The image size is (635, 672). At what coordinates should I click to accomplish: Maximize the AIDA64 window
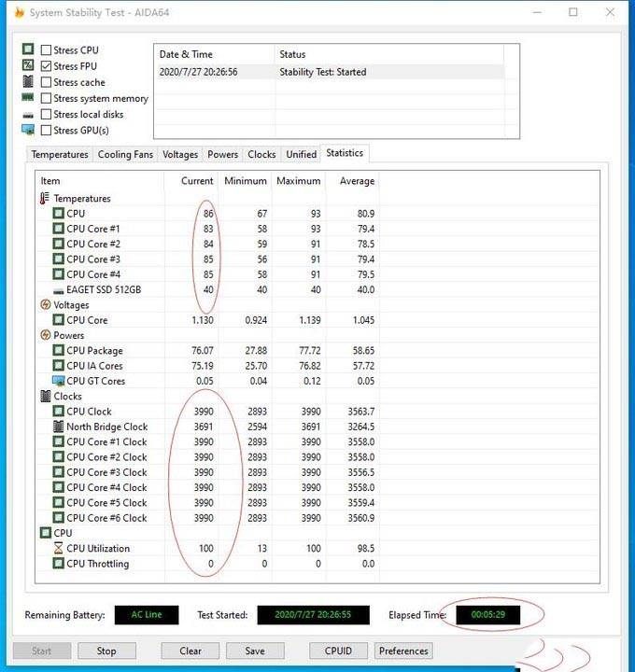[572, 12]
